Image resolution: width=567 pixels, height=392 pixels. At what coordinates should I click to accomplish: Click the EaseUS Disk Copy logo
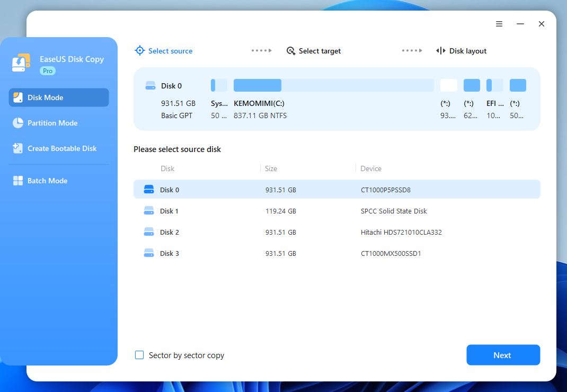coord(22,63)
